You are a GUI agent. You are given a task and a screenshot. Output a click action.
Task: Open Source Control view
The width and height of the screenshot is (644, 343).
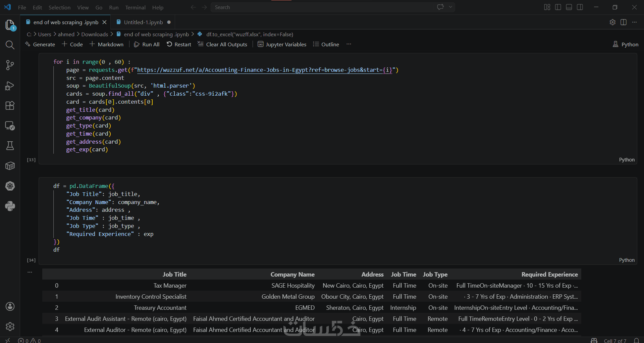(x=10, y=65)
